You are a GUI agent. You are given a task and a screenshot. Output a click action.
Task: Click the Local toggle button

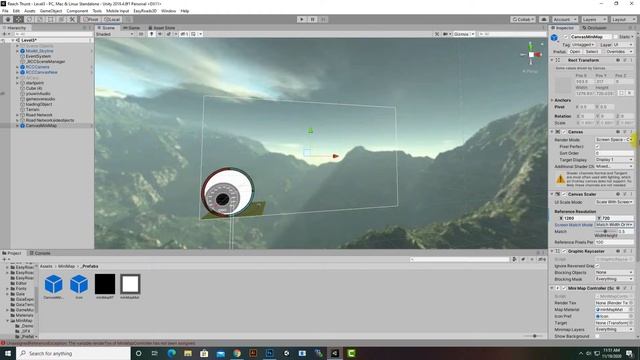(x=112, y=19)
